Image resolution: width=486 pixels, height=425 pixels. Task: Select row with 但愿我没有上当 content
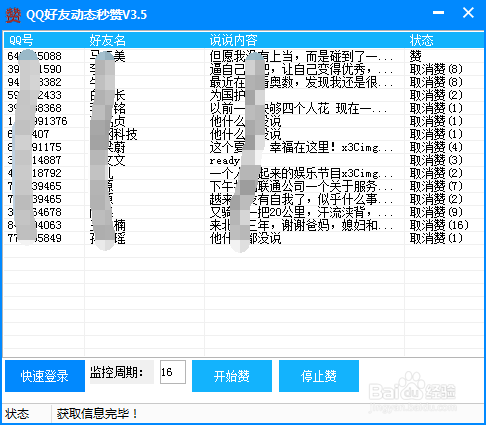pyautogui.click(x=244, y=56)
